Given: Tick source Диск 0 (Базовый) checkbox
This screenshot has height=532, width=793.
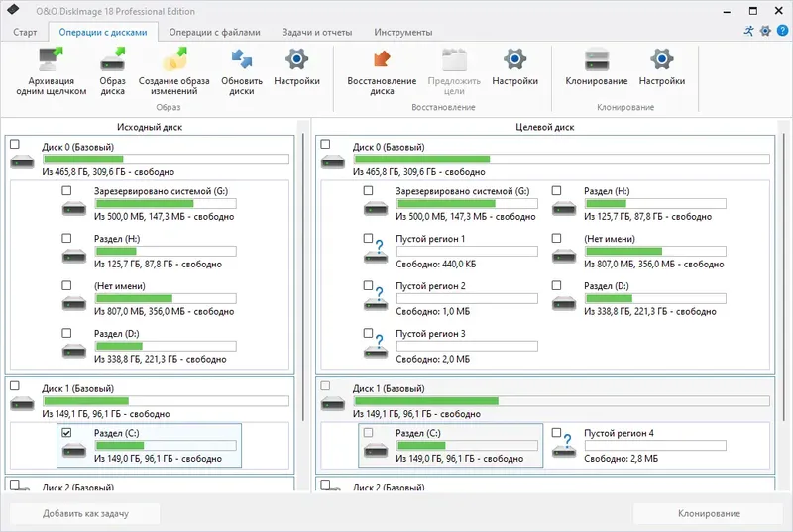Looking at the screenshot, I should 15,144.
